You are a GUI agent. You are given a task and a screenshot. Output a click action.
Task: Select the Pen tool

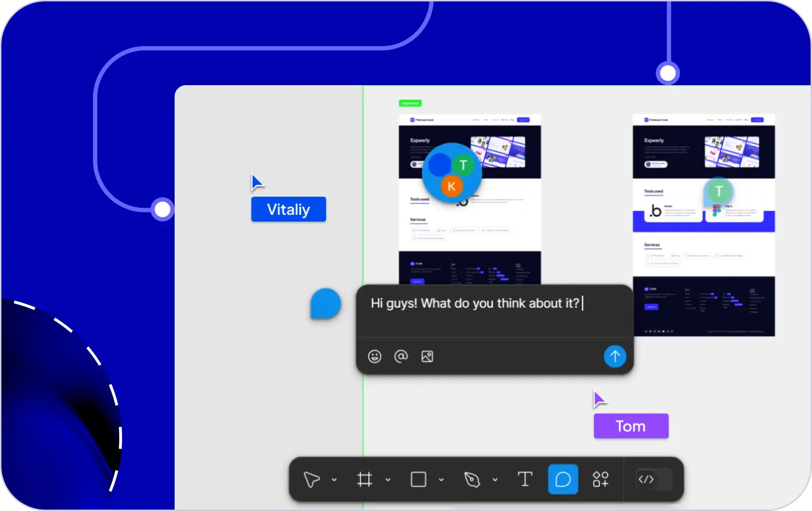(x=472, y=479)
